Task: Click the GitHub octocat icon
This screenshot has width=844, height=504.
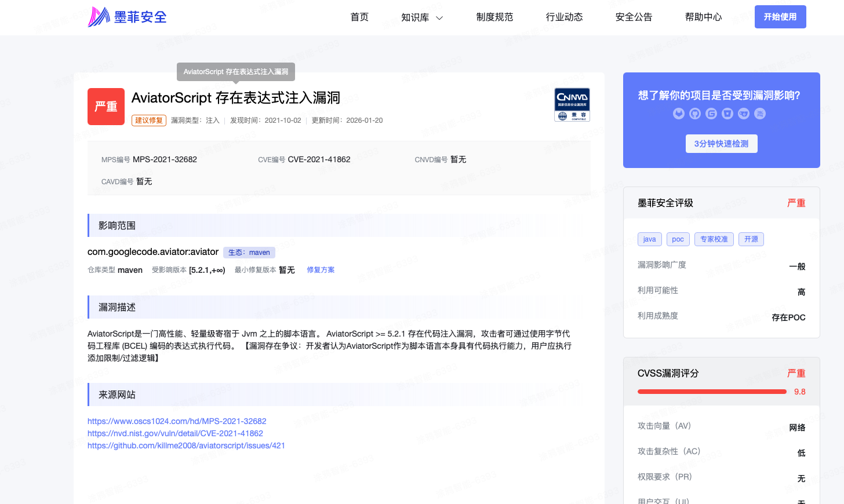Action: (x=695, y=114)
